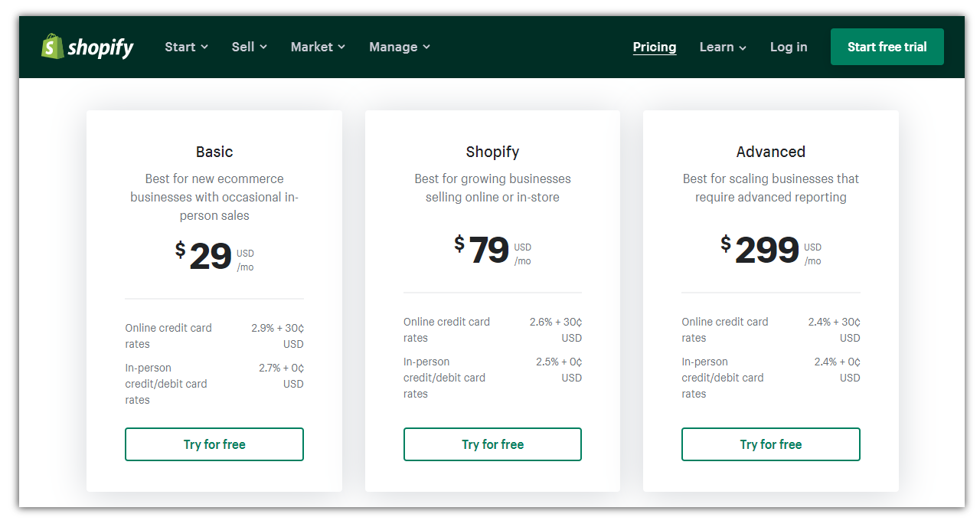Screen dimensions: 980x524
Task: Click the 2.5% + 0¢ USD rate
Action: click(x=559, y=369)
